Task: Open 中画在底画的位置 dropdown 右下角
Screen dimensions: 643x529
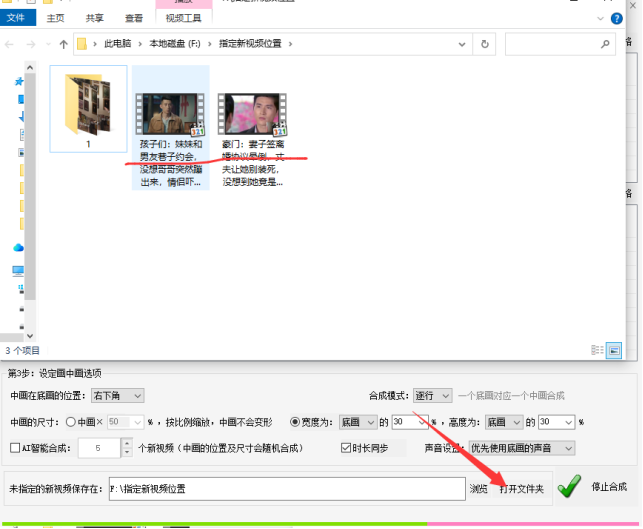Action: 118,396
